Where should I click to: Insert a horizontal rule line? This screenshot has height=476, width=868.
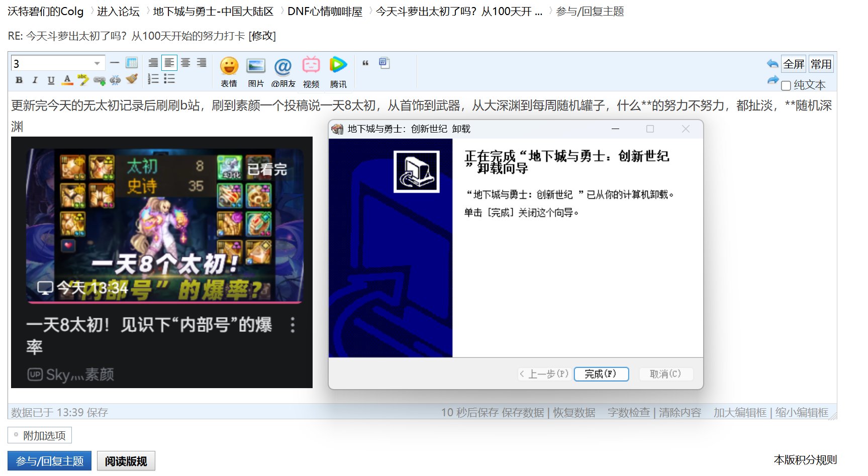pyautogui.click(x=115, y=63)
